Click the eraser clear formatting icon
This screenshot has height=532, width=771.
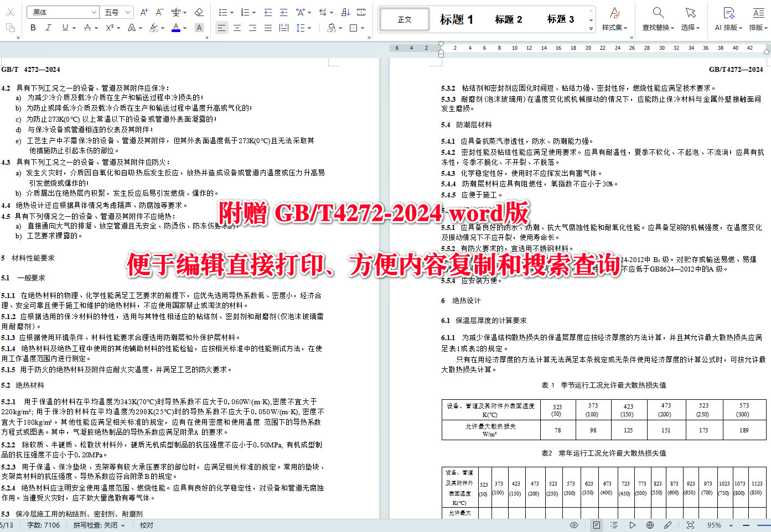[x=199, y=12]
